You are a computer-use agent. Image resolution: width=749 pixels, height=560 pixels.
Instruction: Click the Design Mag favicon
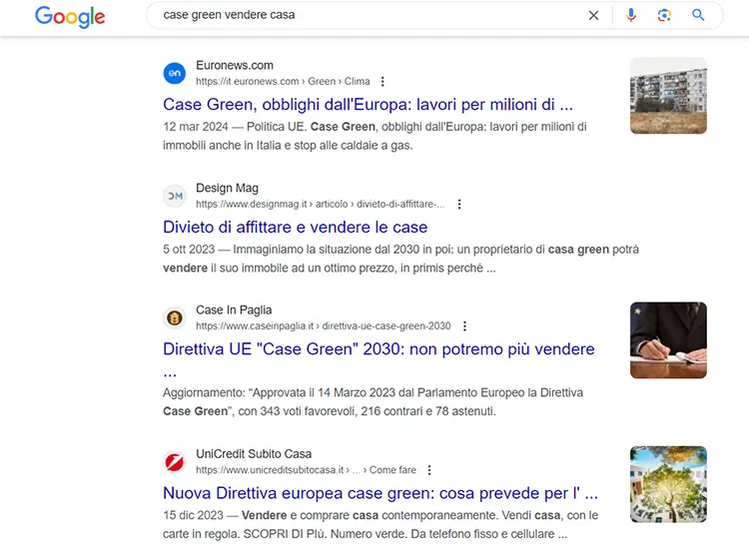(x=175, y=196)
